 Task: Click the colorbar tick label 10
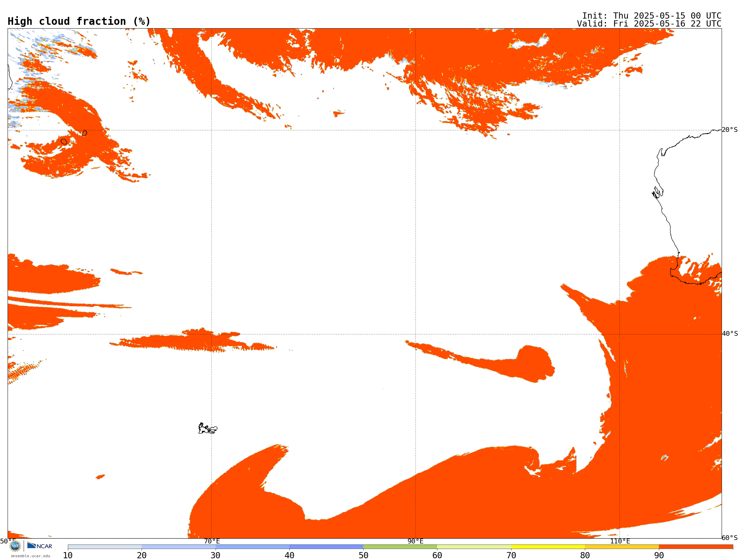pos(68,555)
